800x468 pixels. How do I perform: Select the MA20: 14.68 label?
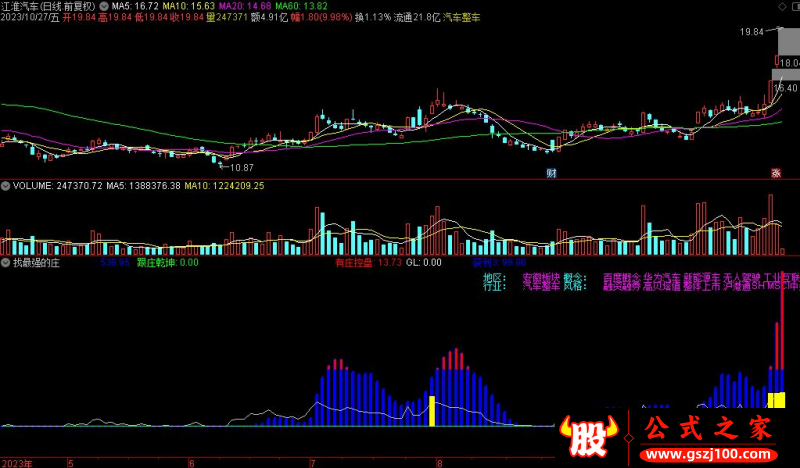(245, 6)
